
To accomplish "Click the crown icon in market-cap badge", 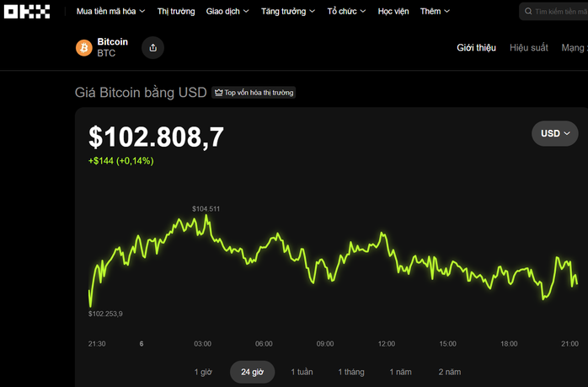I will tap(218, 93).
